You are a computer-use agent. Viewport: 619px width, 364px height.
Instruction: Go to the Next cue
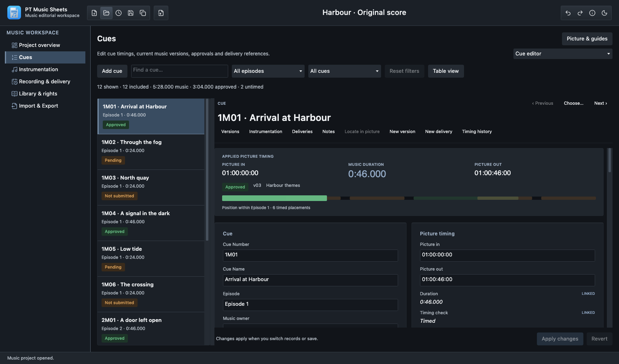point(600,104)
